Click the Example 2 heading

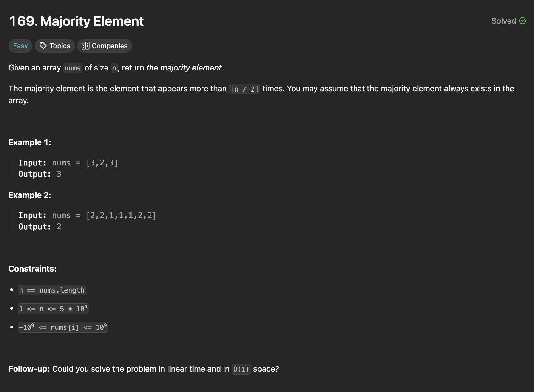click(30, 195)
